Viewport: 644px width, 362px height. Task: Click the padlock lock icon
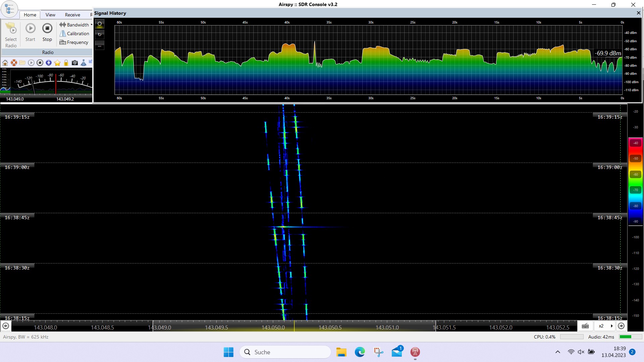(x=66, y=63)
